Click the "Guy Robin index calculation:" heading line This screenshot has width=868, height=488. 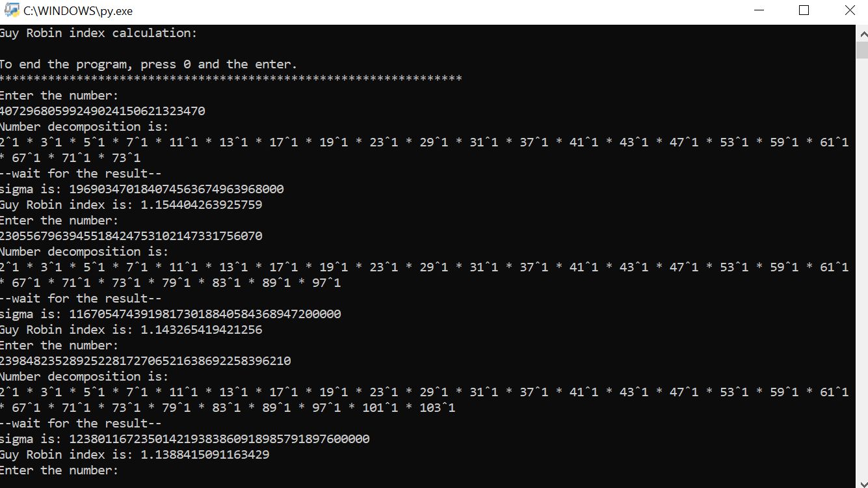[98, 33]
